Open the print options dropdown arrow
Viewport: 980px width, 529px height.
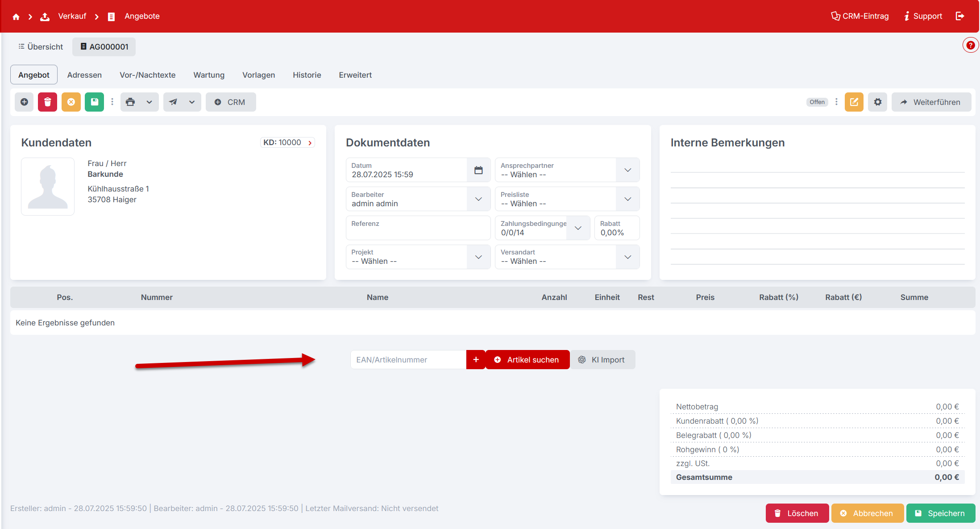[x=149, y=102]
